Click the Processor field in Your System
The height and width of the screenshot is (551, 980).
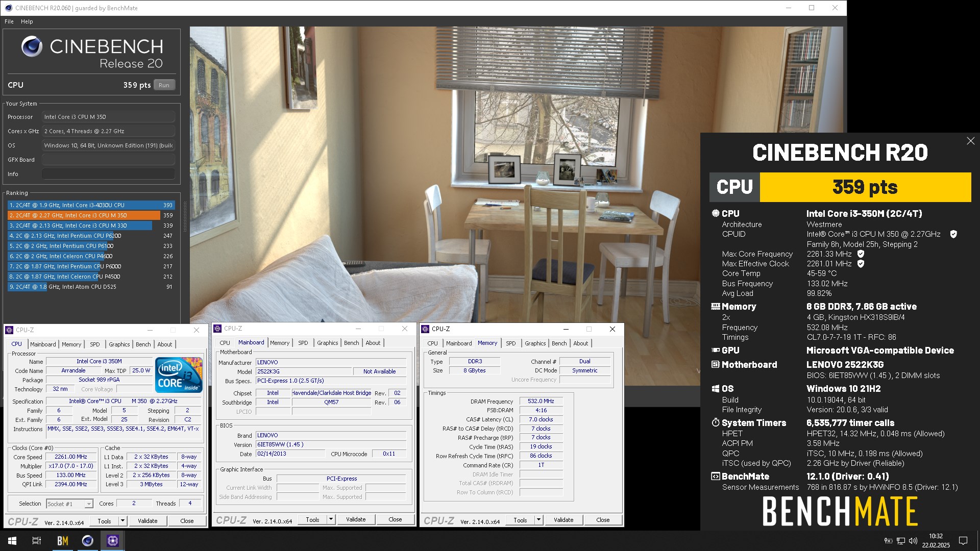[108, 117]
